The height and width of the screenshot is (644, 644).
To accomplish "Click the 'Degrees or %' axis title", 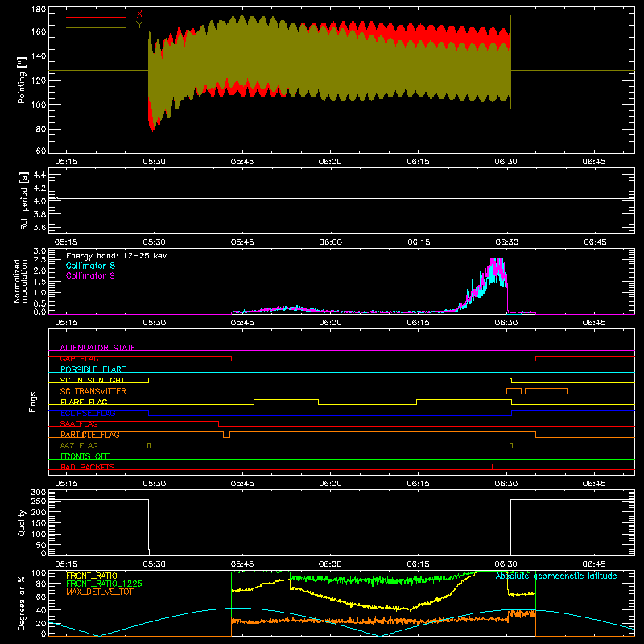I will [22, 603].
